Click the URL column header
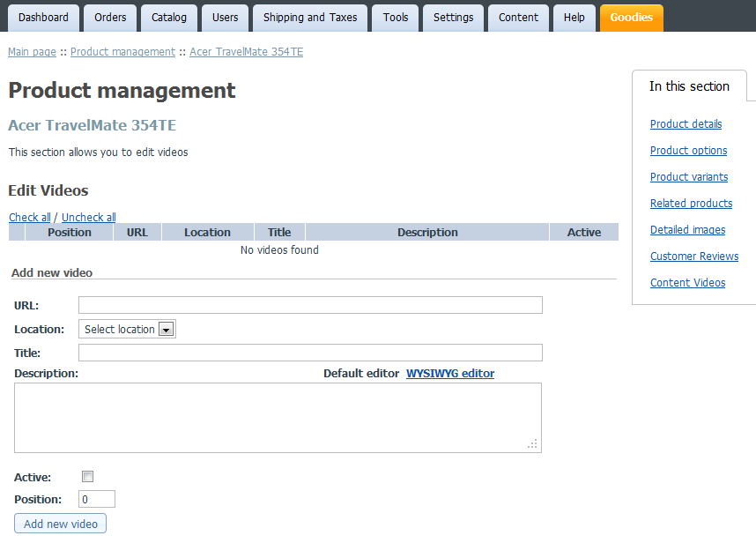This screenshot has width=756, height=543. pyautogui.click(x=137, y=233)
